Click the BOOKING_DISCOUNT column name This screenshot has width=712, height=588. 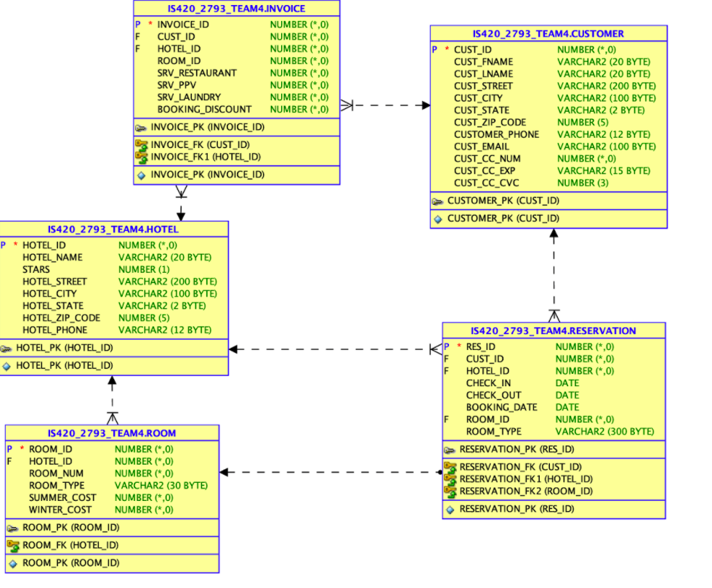(x=204, y=110)
